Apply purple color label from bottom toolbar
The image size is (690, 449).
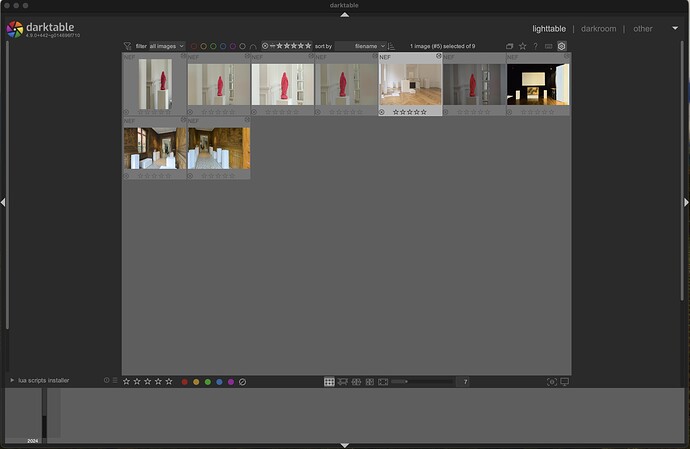coord(231,382)
